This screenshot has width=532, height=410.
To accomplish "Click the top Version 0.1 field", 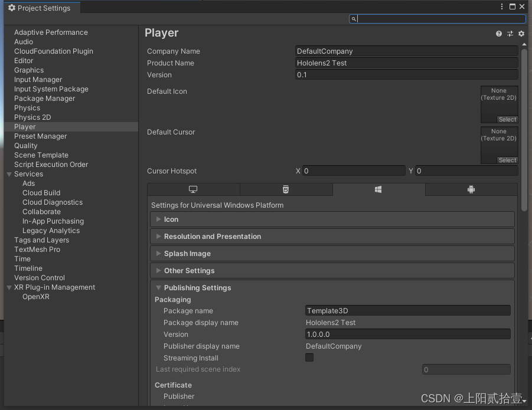I will (406, 75).
